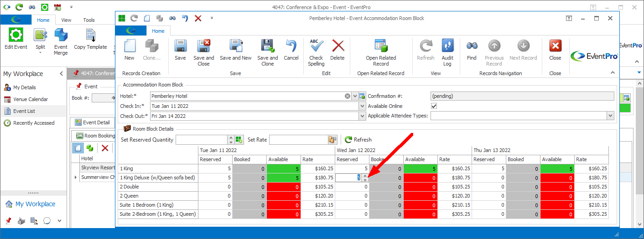Expand the Room Block quick access toolbar customize arrow
Viewport: 644px width, 239px height.
tap(212, 18)
